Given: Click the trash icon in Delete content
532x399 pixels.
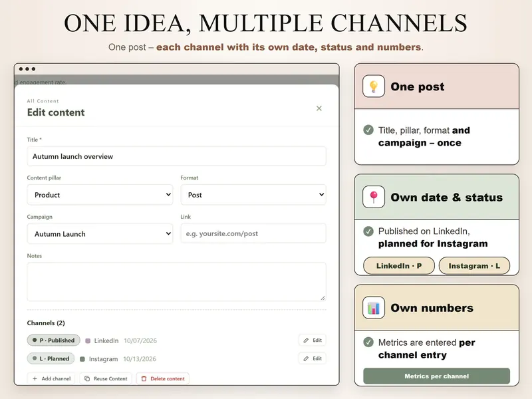Looking at the screenshot, I should click(x=144, y=378).
